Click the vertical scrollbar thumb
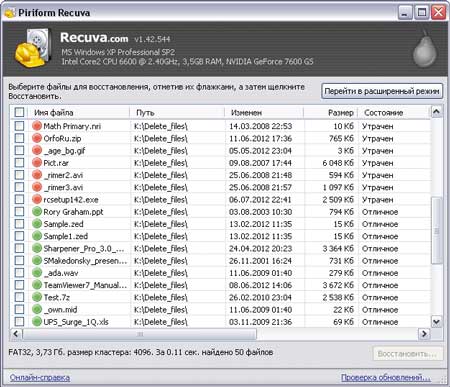 coord(437,231)
